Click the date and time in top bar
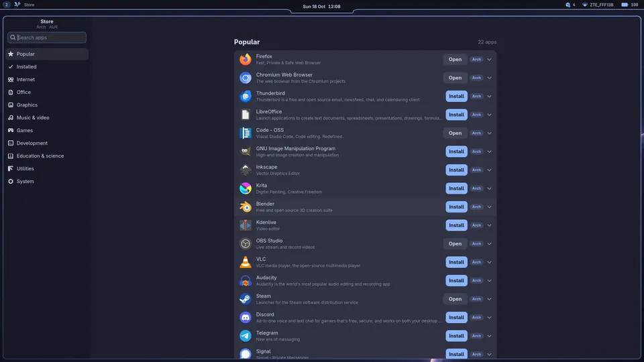The width and height of the screenshot is (644, 362). [321, 7]
